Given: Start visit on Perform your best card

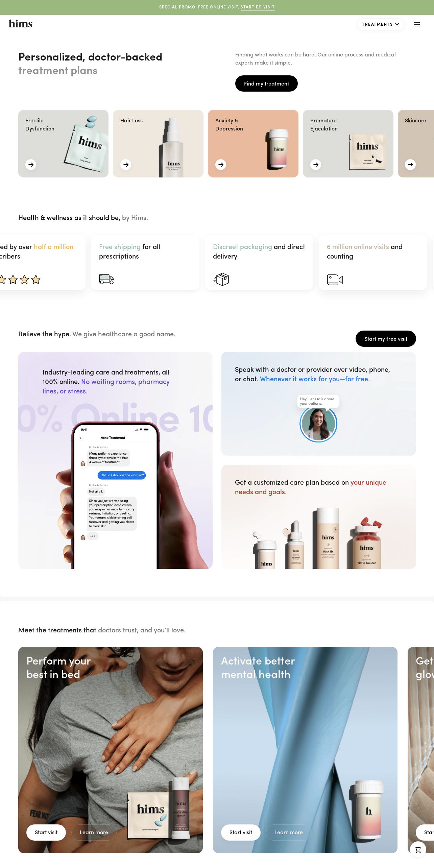Looking at the screenshot, I should tap(46, 832).
